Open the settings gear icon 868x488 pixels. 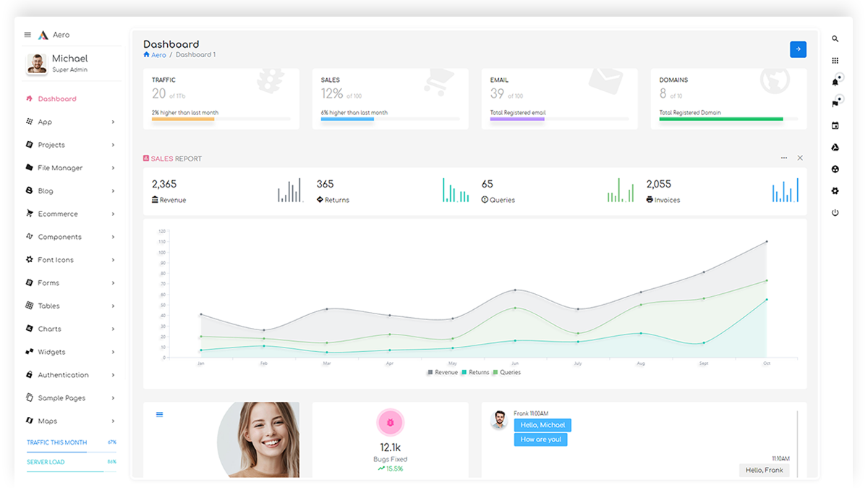835,191
